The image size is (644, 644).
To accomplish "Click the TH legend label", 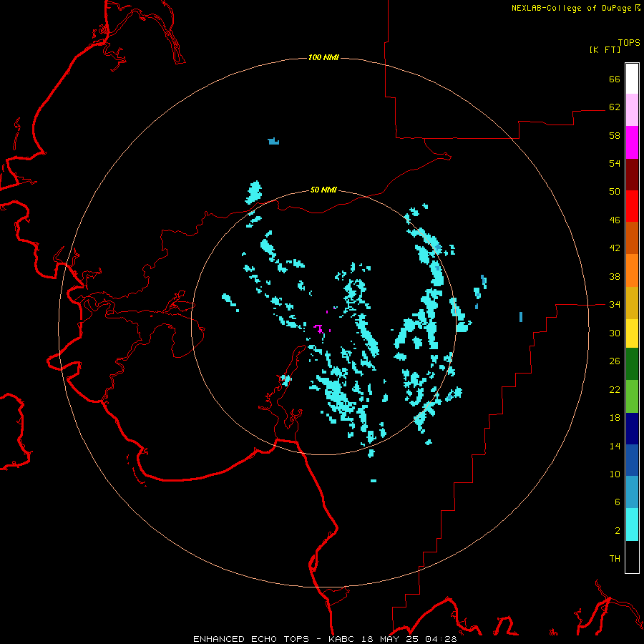I will 615,559.
